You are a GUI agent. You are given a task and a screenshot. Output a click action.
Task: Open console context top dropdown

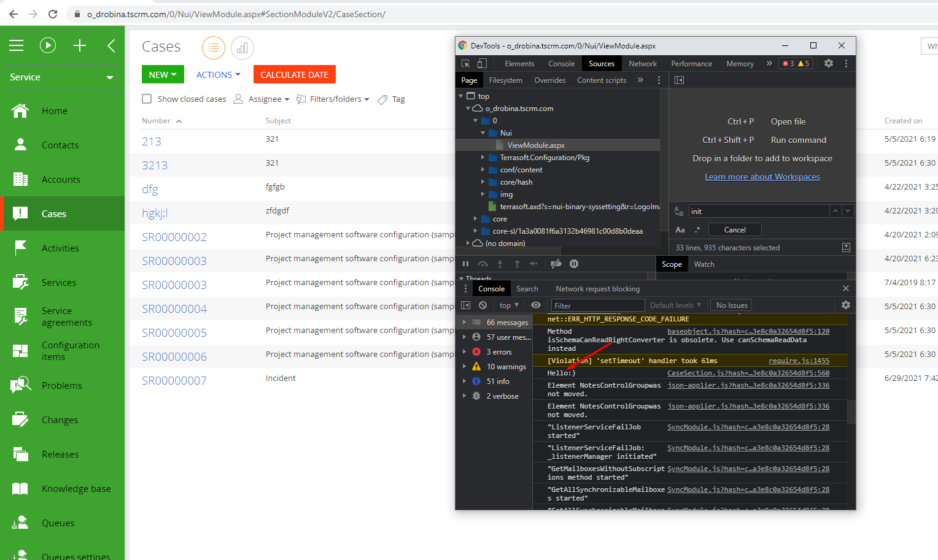pos(509,305)
